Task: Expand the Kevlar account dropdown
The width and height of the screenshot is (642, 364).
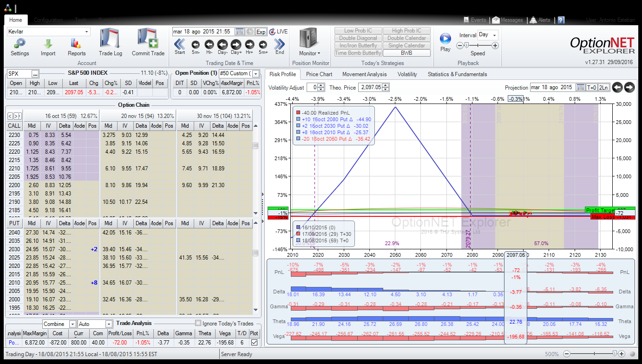Action: pyautogui.click(x=87, y=32)
